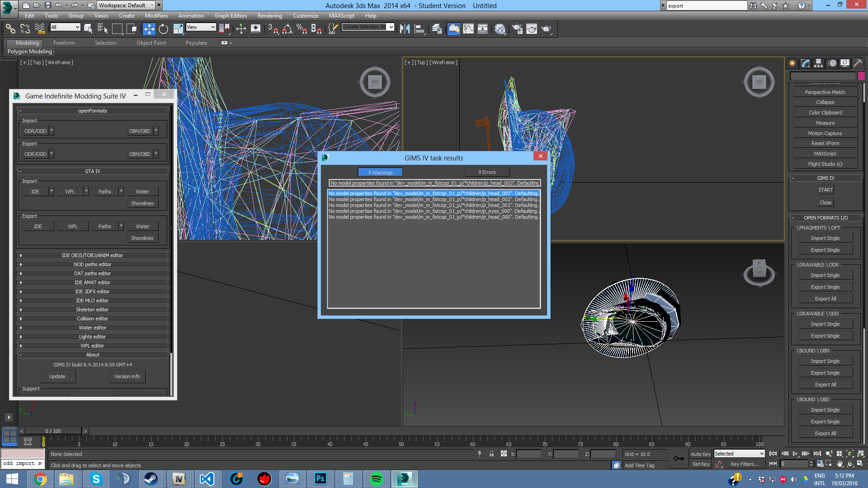Open the selection filter All dropdown
868x488 pixels.
pos(65,27)
